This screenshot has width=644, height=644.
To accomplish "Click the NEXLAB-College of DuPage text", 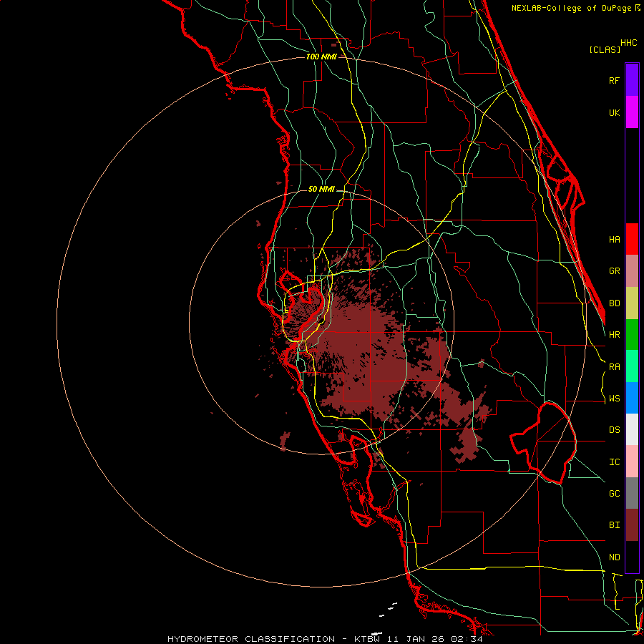I will [x=572, y=8].
